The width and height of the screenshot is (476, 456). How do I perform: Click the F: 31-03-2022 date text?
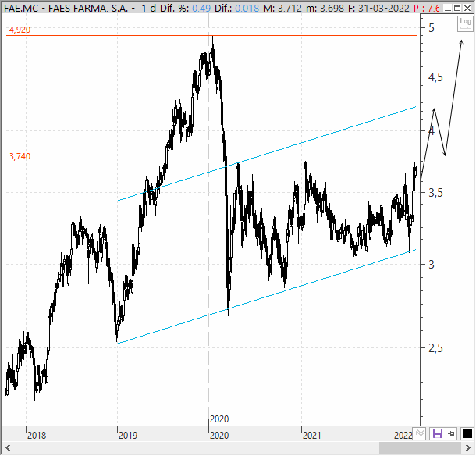coord(378,9)
